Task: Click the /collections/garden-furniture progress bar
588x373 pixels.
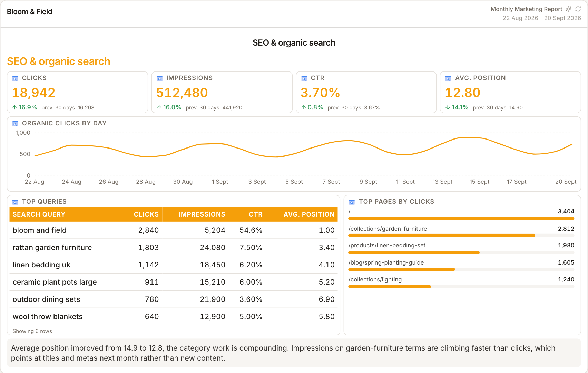Action: pos(461,236)
